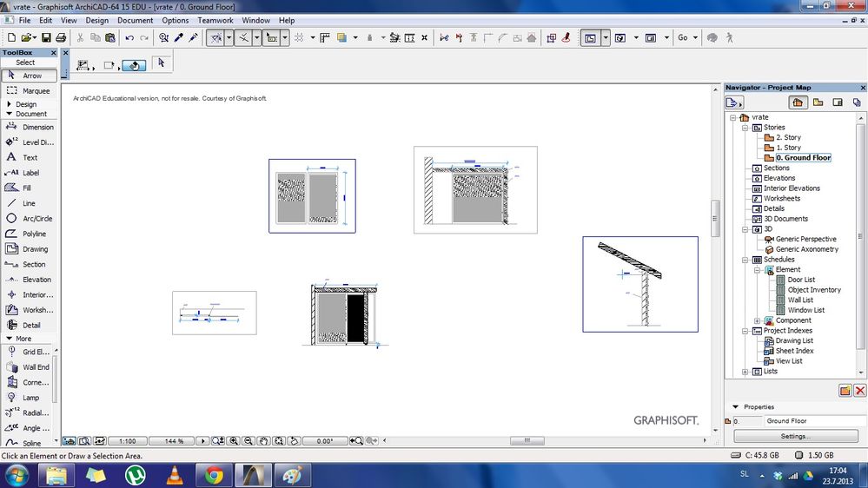This screenshot has height=488, width=868.
Task: Open the Design menu
Action: (96, 21)
